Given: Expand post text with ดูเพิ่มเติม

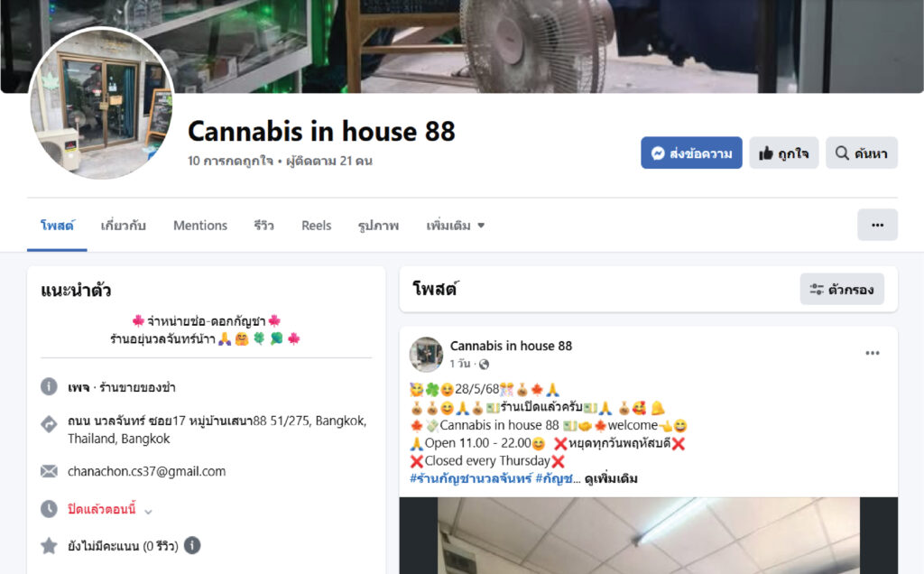Looking at the screenshot, I should 611,478.
